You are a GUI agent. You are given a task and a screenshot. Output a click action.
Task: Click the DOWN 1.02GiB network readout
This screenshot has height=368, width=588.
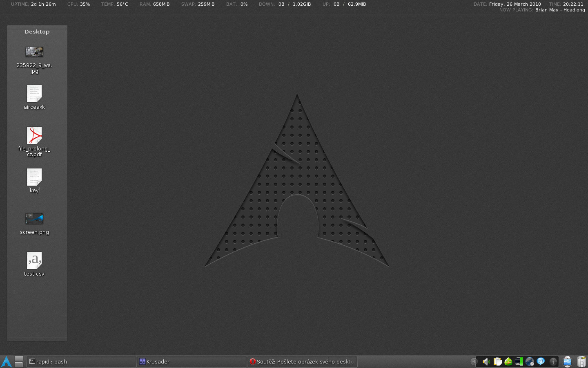coord(285,4)
